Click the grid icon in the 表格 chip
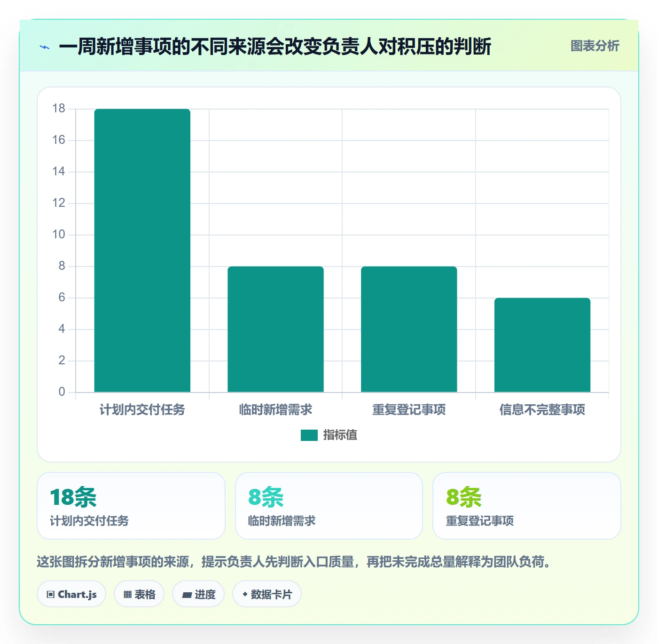The width and height of the screenshot is (658, 644). 127,595
